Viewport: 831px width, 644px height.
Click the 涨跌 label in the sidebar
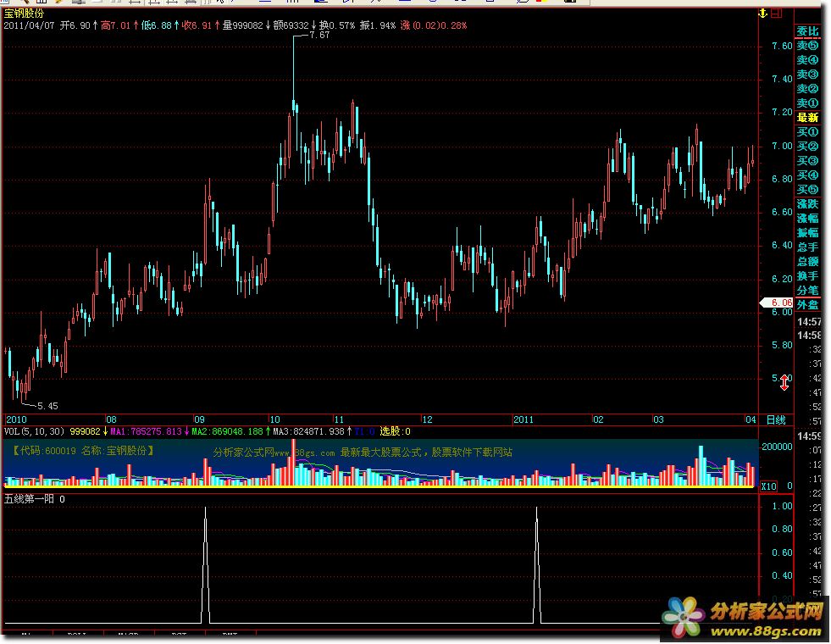[x=807, y=204]
